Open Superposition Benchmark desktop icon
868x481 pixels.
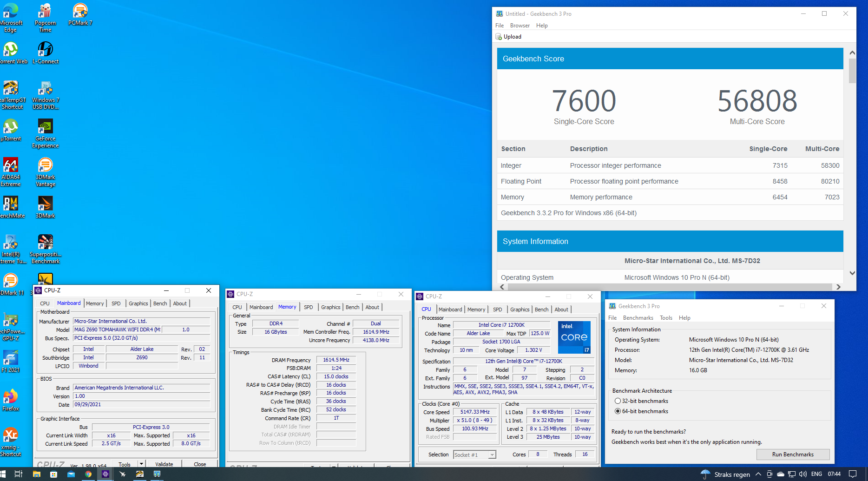(45, 249)
